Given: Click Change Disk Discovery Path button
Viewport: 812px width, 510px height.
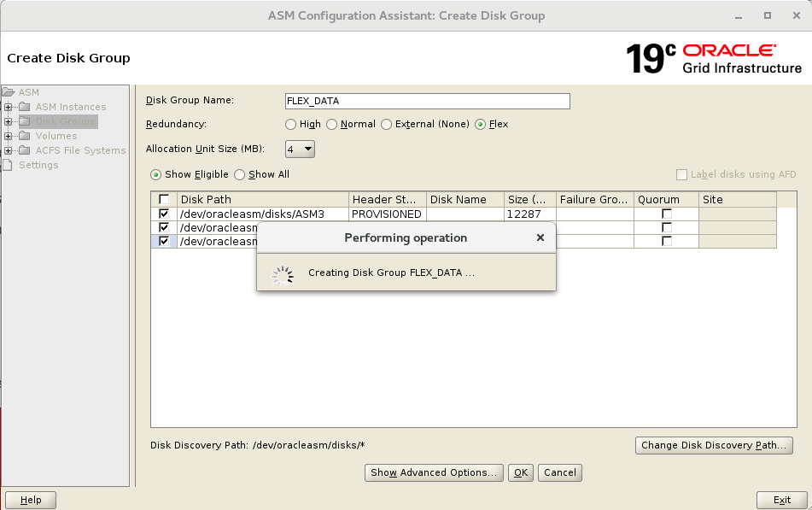Looking at the screenshot, I should pos(714,445).
